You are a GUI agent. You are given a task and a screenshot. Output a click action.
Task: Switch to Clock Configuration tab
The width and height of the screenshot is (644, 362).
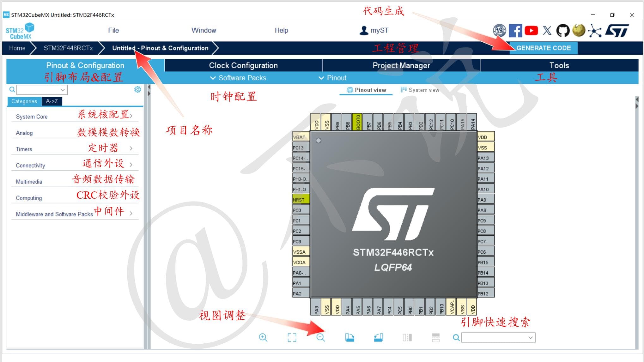click(x=243, y=65)
